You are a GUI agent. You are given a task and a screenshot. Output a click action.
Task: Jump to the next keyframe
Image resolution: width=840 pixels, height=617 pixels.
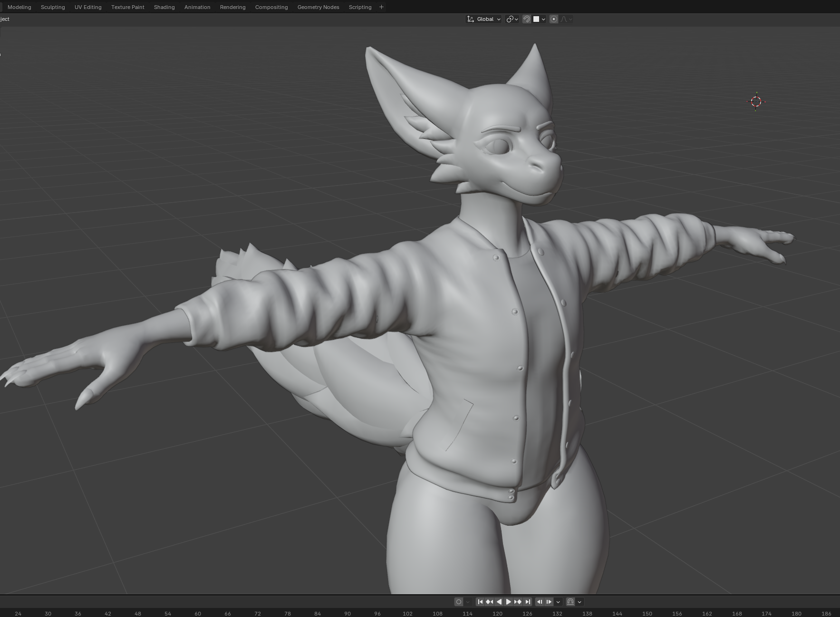point(518,602)
